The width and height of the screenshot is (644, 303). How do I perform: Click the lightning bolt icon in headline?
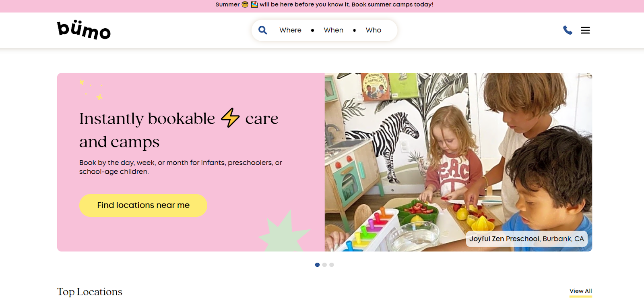(x=230, y=118)
